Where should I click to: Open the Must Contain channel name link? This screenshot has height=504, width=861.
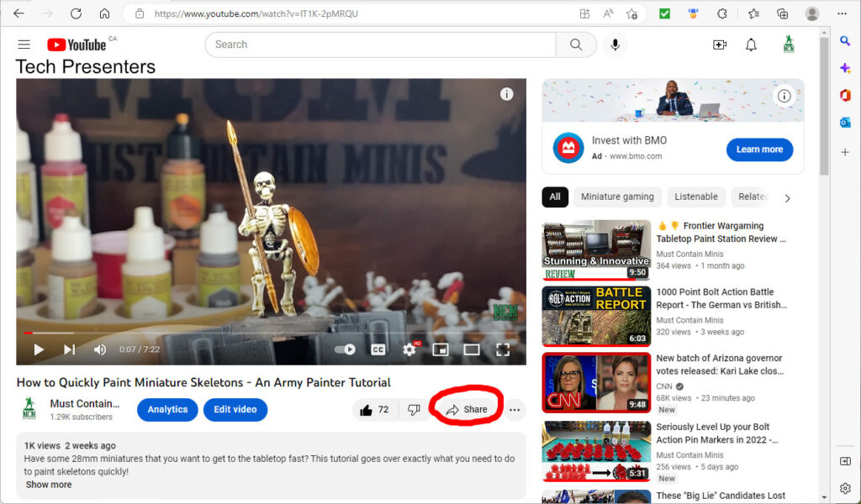(85, 404)
